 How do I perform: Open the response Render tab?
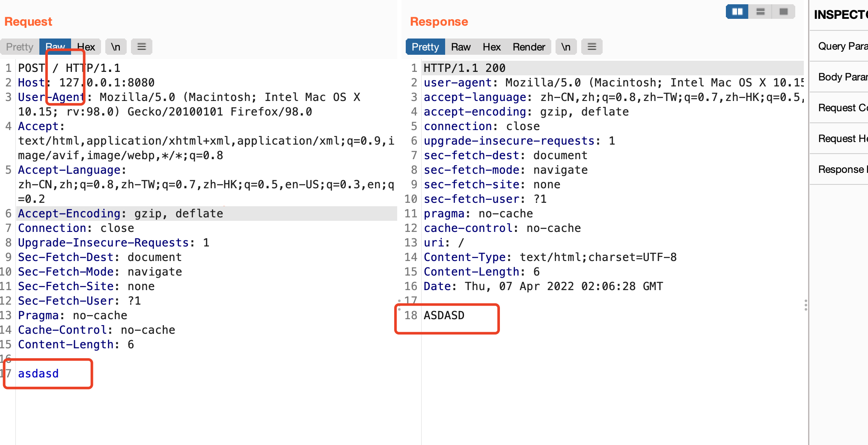point(529,47)
